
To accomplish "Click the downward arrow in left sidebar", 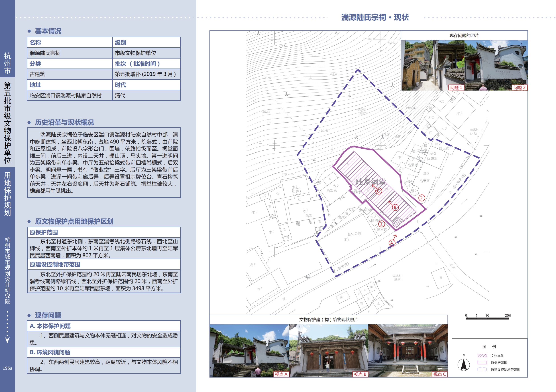I will coord(7,340).
